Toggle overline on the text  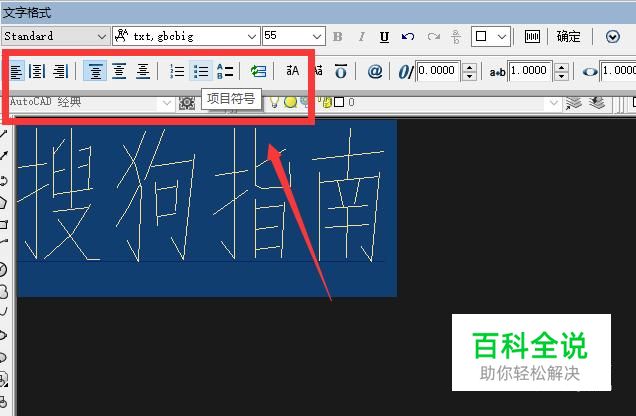pos(341,72)
